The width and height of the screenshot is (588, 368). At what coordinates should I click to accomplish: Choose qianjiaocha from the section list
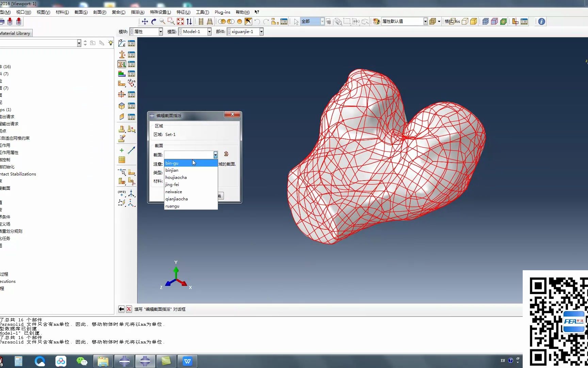point(191,199)
